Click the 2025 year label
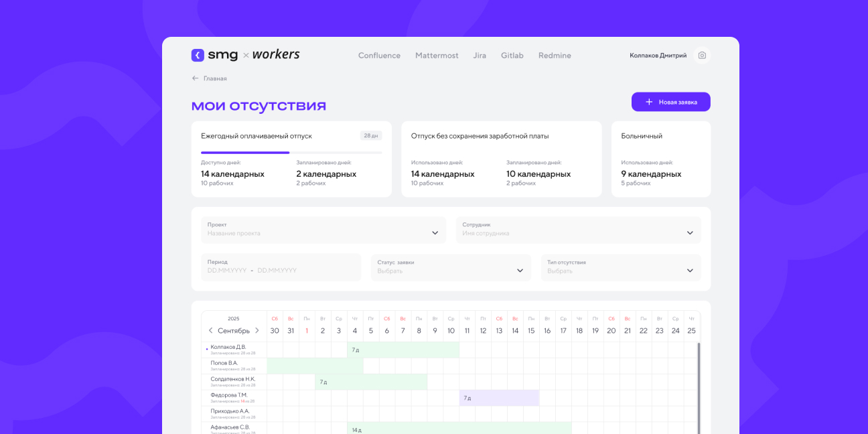Viewport: 868px width, 434px height. point(233,319)
